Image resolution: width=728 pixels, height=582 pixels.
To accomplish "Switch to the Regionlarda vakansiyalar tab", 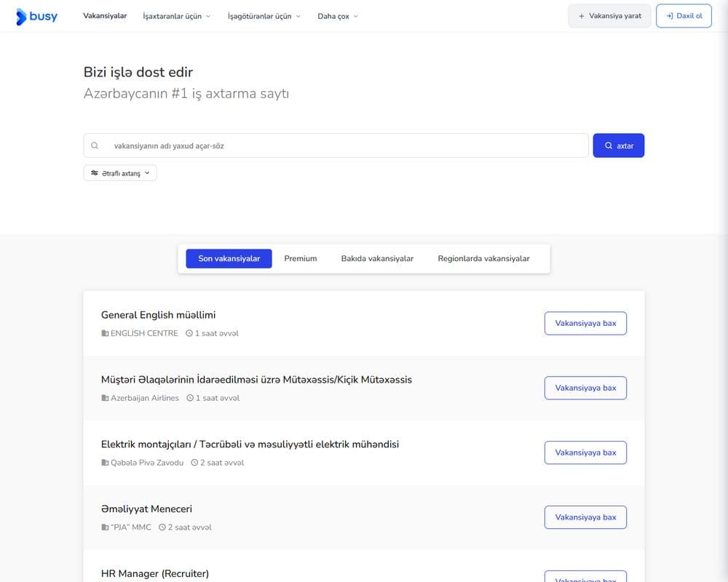I will point(483,258).
